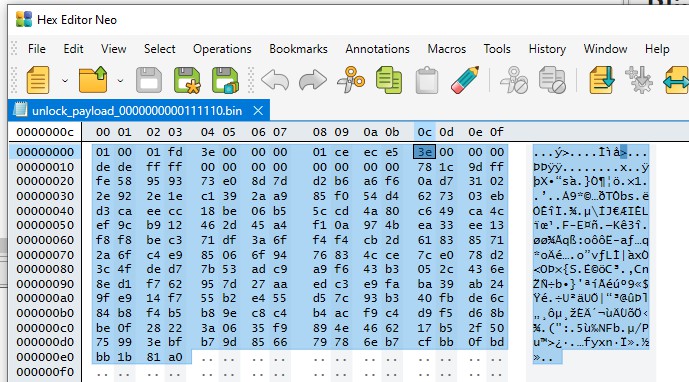Screen dimensions: 689x382
Task: Open the Bookmarks menu
Action: (x=298, y=49)
